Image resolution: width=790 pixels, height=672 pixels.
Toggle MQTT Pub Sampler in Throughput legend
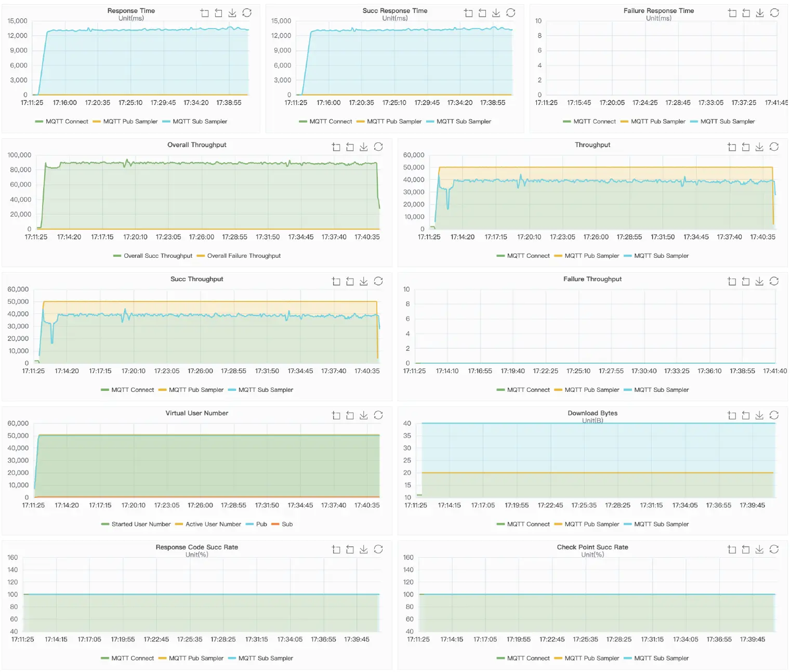(x=587, y=256)
